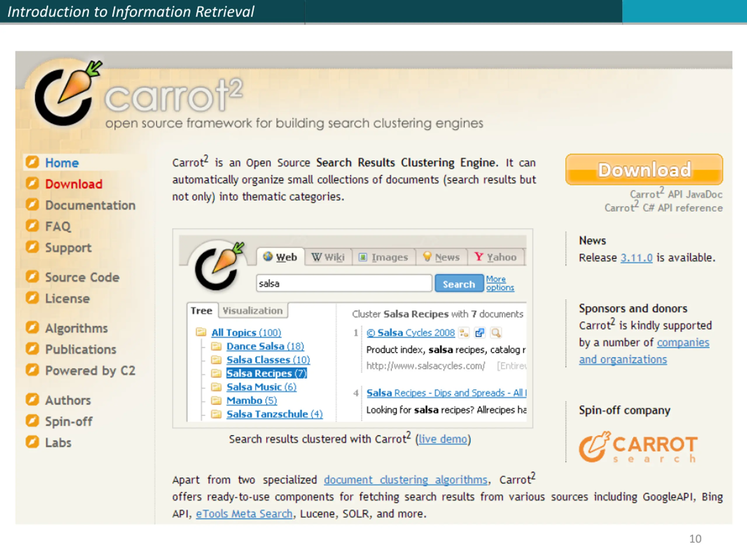Open the companies and organizations link

click(x=644, y=351)
